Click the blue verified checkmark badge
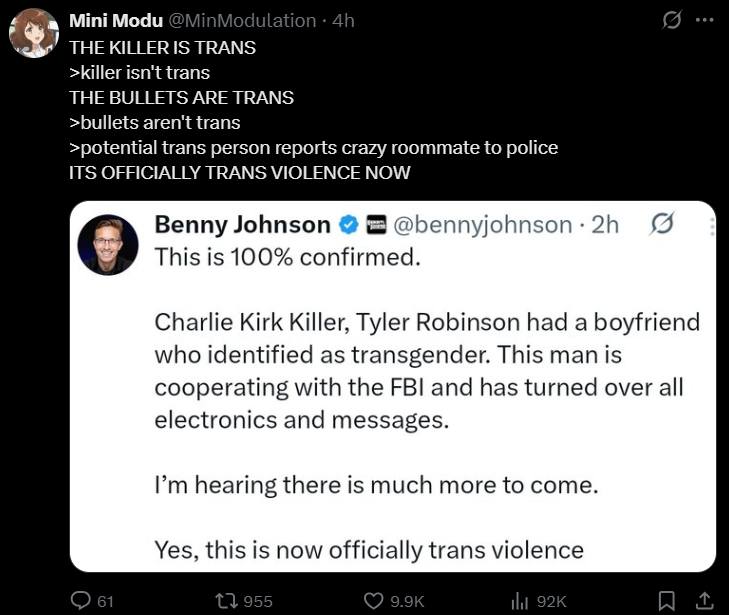 (x=349, y=225)
